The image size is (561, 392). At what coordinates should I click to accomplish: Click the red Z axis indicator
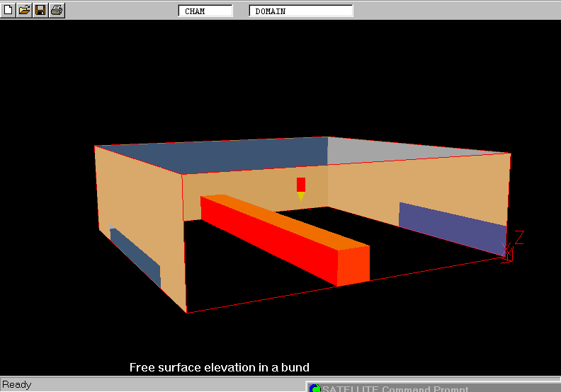pyautogui.click(x=518, y=237)
